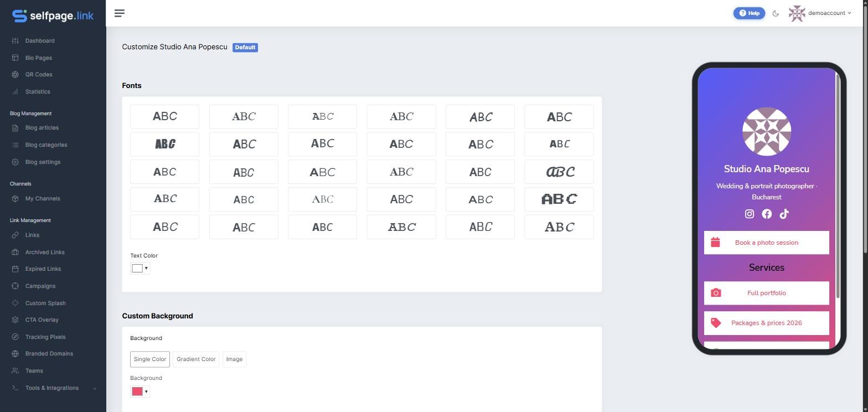
Task: Click the phone preview scrollbar
Action: [838, 186]
